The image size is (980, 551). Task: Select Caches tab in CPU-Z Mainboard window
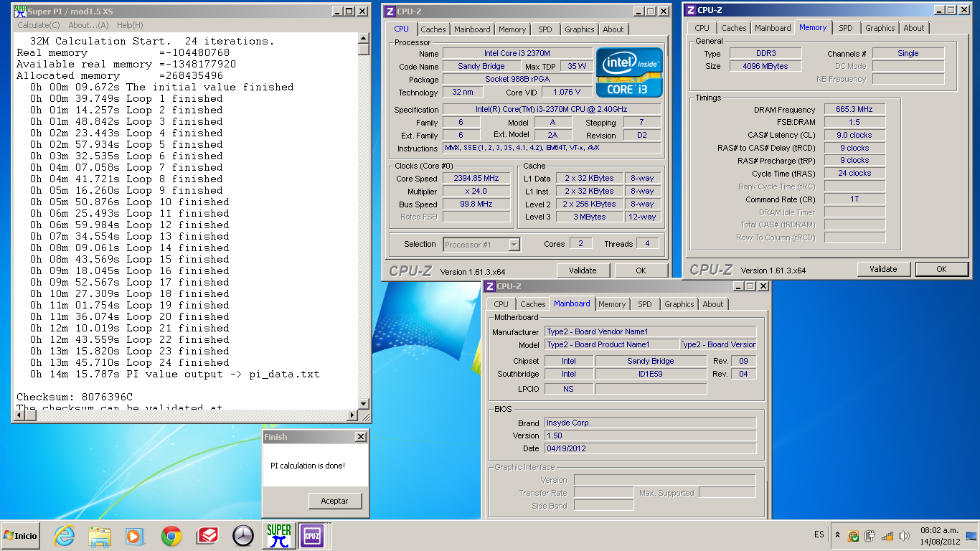[533, 304]
